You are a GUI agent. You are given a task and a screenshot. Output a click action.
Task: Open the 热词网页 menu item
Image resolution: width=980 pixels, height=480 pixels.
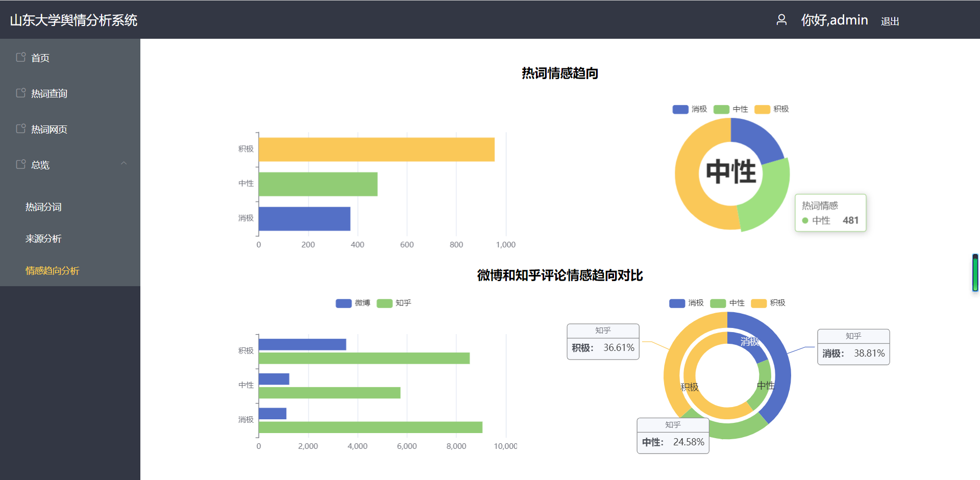pos(70,129)
